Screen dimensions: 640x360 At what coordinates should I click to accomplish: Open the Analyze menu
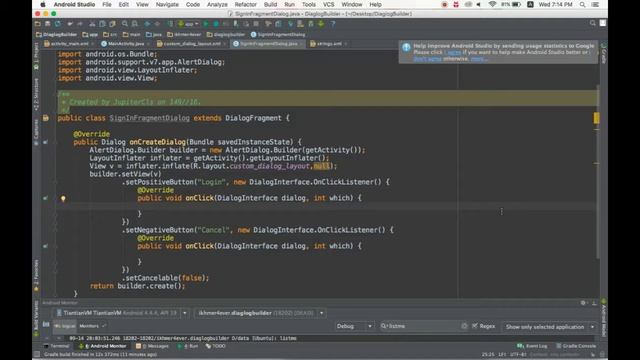tap(217, 4)
